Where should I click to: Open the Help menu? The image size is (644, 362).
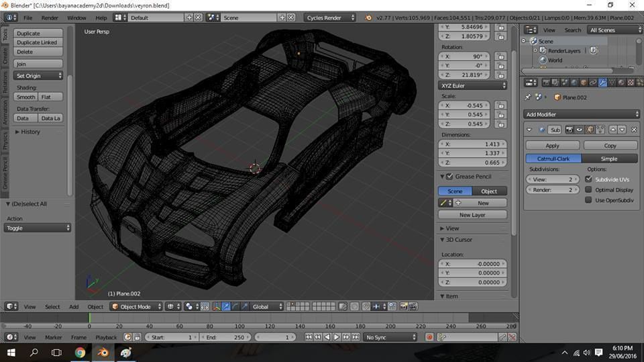pyautogui.click(x=101, y=17)
